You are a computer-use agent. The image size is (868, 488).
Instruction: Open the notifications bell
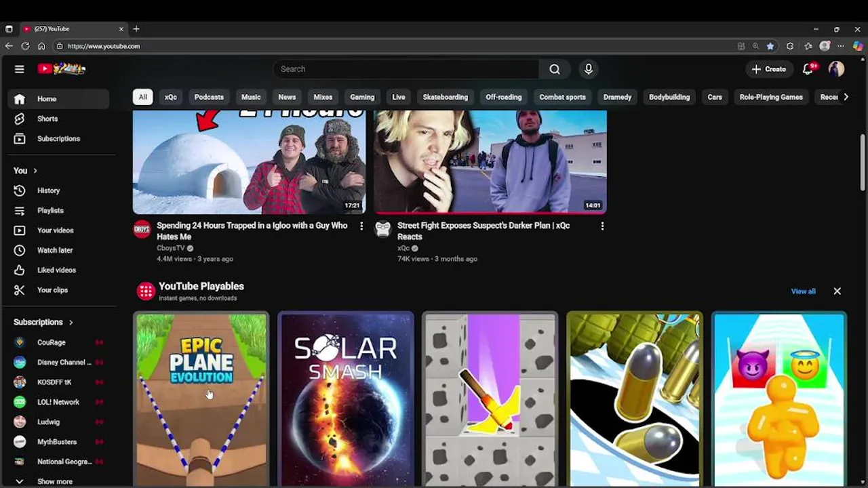[x=808, y=69]
